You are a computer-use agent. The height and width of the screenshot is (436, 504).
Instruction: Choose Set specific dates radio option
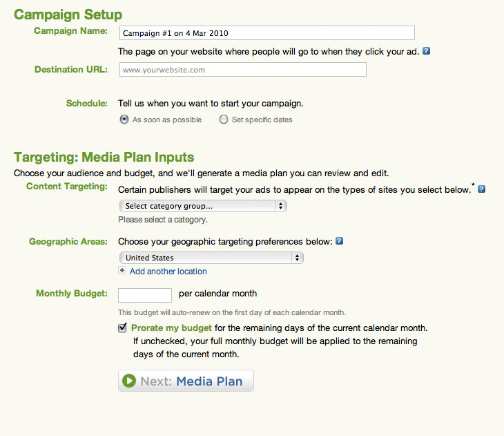tap(224, 120)
